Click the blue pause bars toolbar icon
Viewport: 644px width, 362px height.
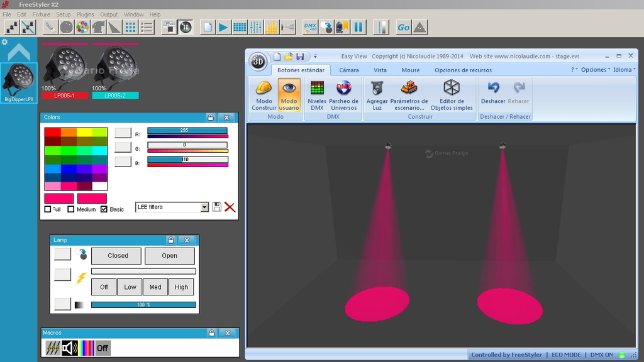tap(358, 28)
